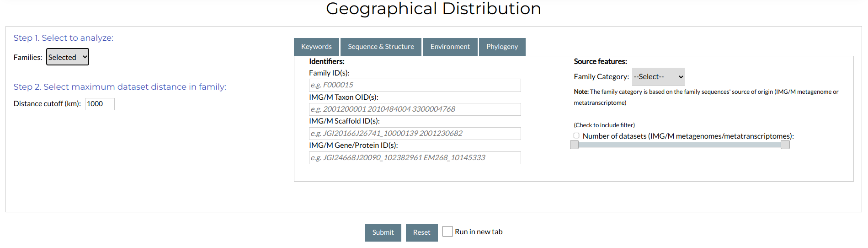
Task: Click the Distance cutoff (km) input field
Action: (100, 104)
